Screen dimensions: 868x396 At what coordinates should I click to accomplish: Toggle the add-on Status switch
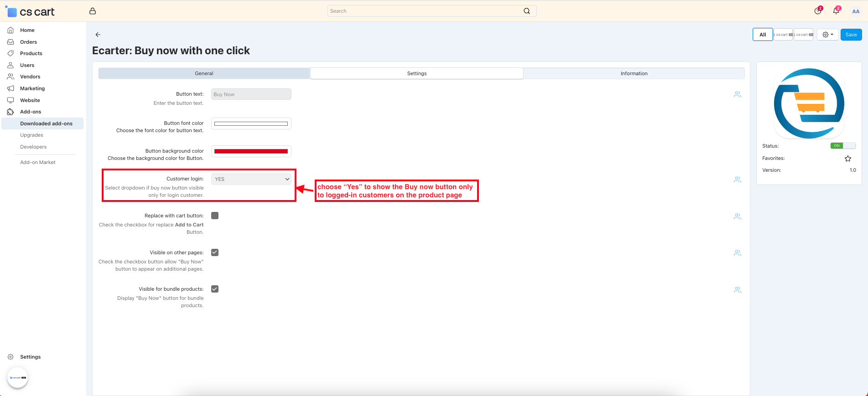click(x=842, y=146)
